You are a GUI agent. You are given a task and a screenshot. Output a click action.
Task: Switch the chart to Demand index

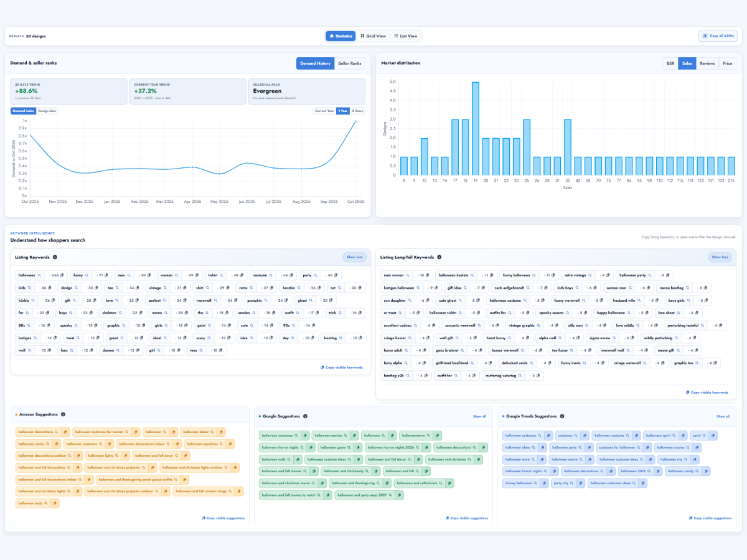coord(23,111)
